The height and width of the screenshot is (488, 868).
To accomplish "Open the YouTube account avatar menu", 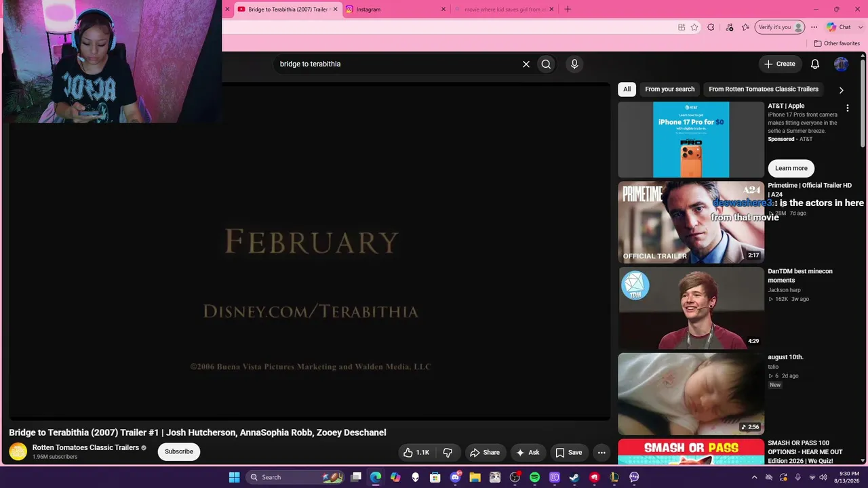I will (841, 64).
